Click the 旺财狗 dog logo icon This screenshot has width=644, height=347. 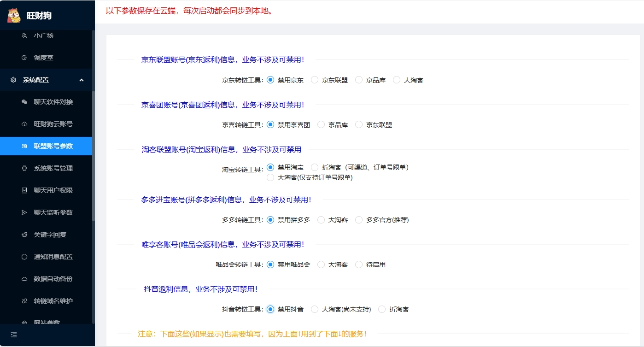click(14, 15)
